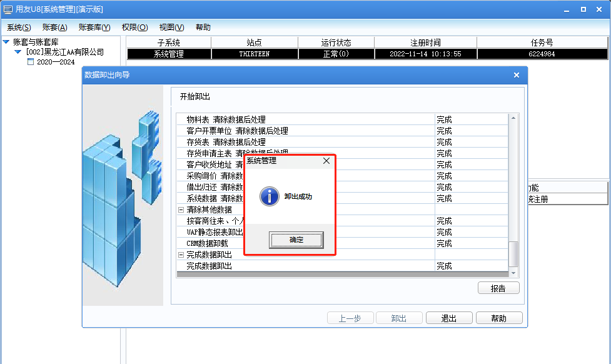
Task: Click the 报告 button
Action: tap(498, 288)
